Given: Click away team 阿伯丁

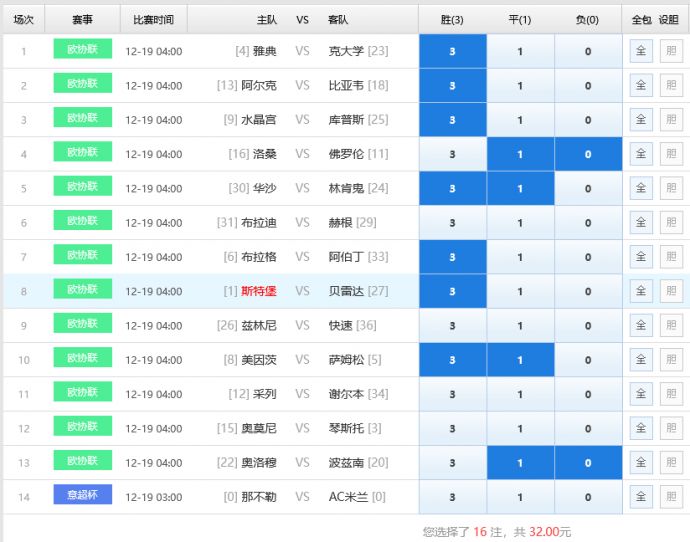Looking at the screenshot, I should tap(346, 257).
